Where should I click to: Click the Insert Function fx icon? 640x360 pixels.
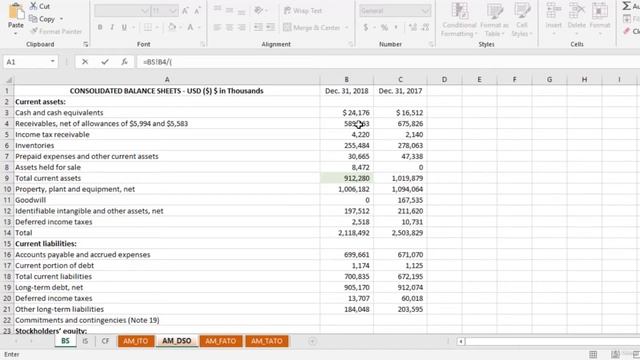click(x=124, y=62)
